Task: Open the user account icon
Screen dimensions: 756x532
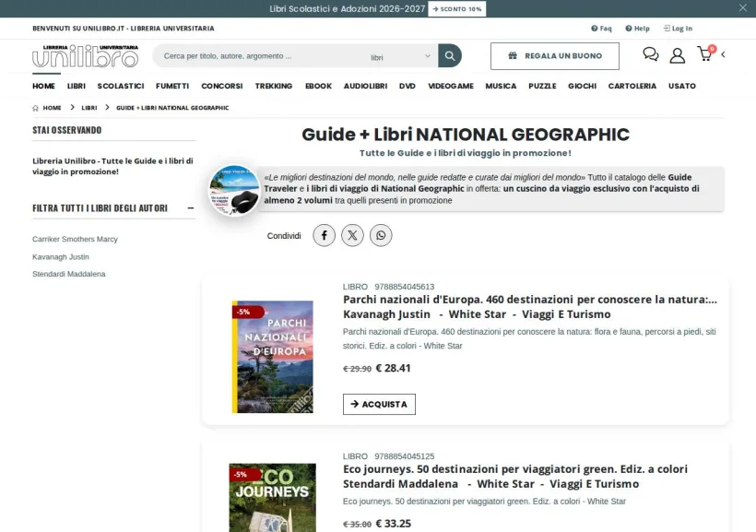Action: pos(677,55)
